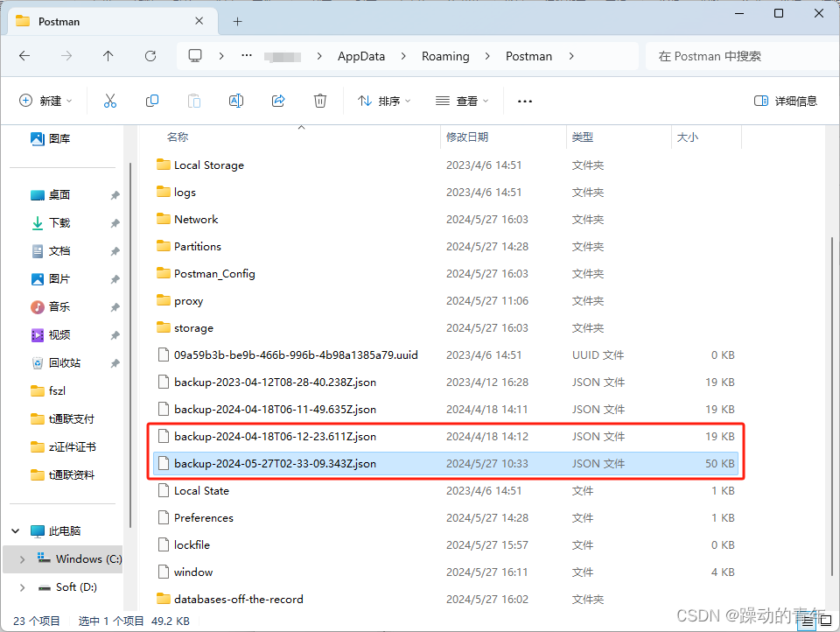840x632 pixels.
Task: Close the Postman tab
Action: pos(199,21)
